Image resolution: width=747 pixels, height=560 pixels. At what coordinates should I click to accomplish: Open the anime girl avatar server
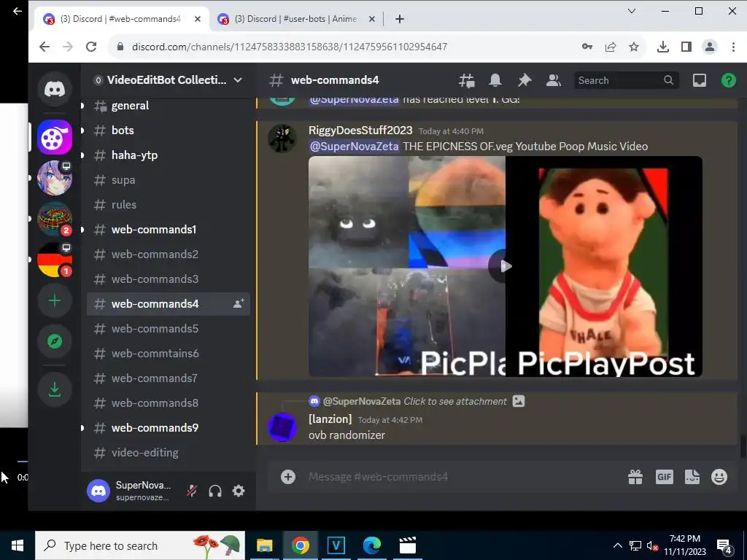(x=55, y=178)
